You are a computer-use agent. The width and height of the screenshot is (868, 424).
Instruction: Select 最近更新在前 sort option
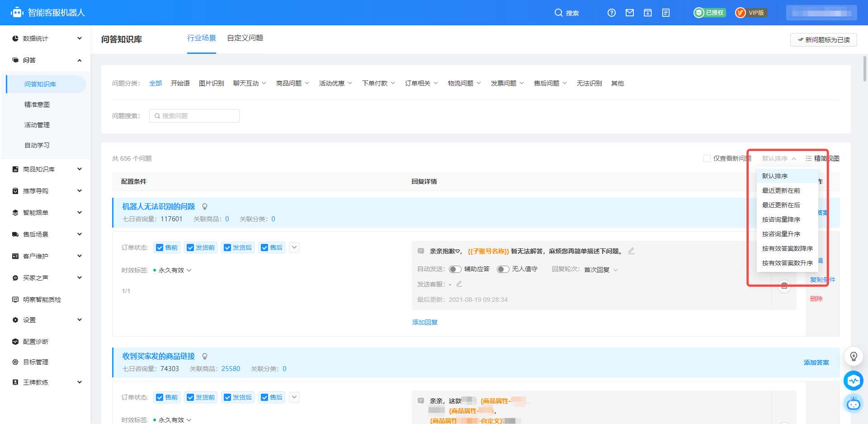tap(788, 191)
